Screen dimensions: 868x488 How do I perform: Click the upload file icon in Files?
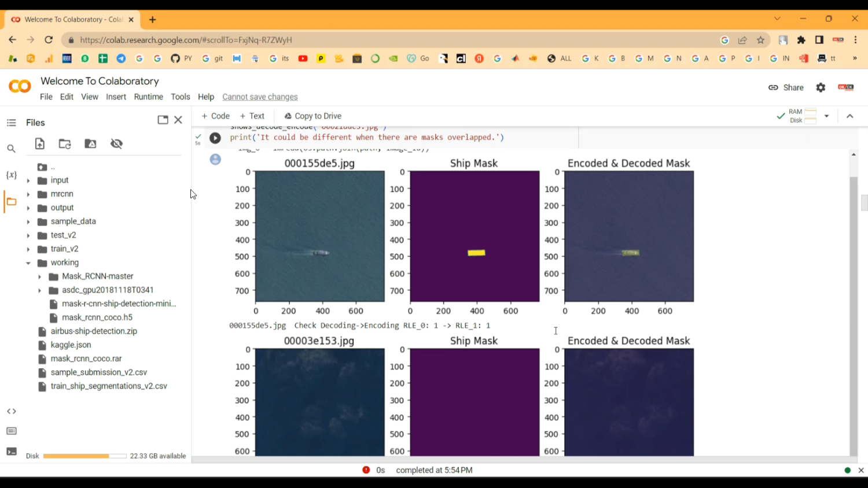click(40, 144)
